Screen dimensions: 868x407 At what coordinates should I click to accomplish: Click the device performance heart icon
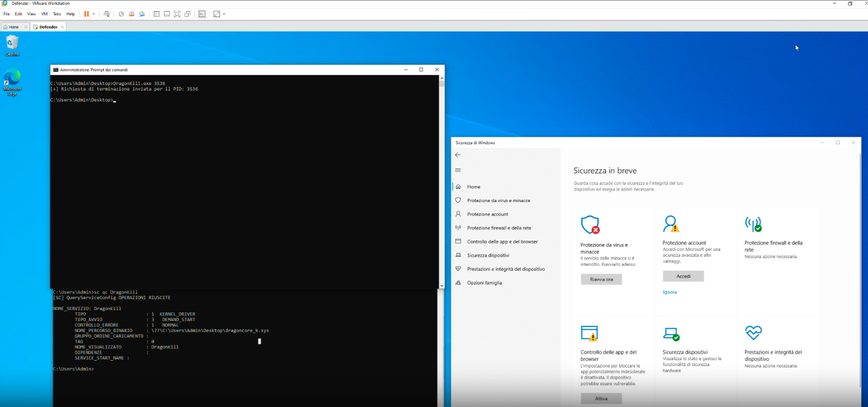[x=753, y=333]
